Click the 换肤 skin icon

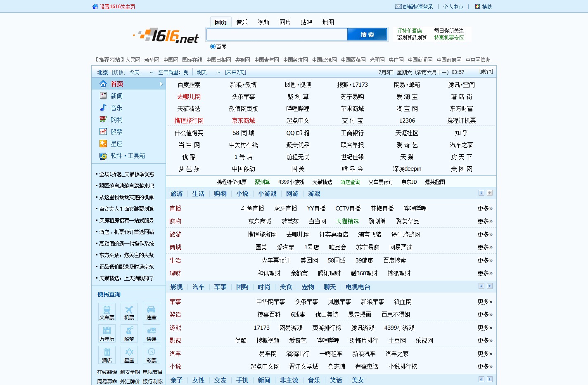pos(477,7)
